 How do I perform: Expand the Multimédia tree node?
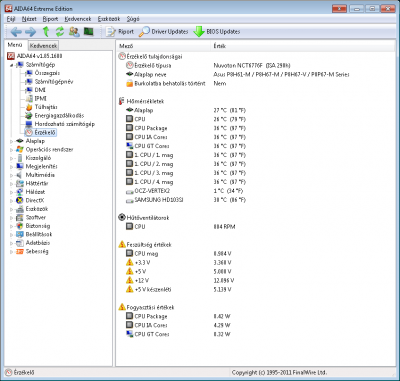pyautogui.click(x=12, y=175)
